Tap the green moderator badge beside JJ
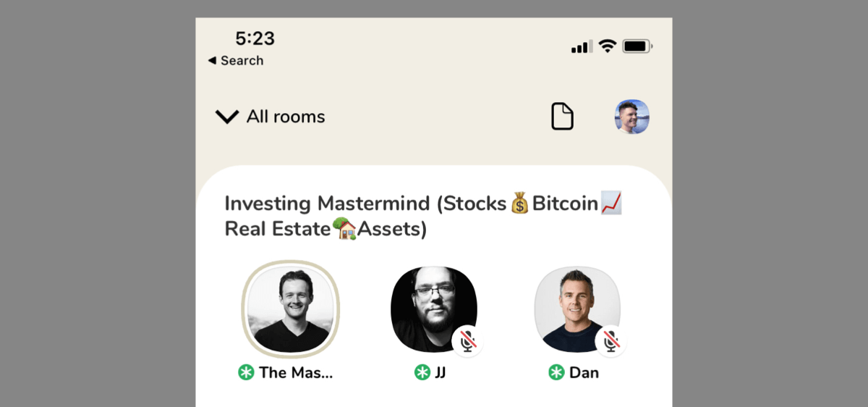The image size is (868, 407). pos(422,373)
